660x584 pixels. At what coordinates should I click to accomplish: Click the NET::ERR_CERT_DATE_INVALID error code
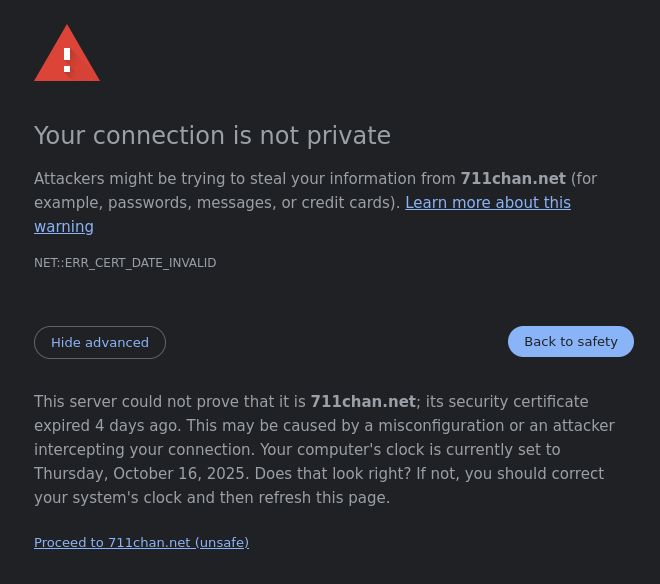(125, 263)
